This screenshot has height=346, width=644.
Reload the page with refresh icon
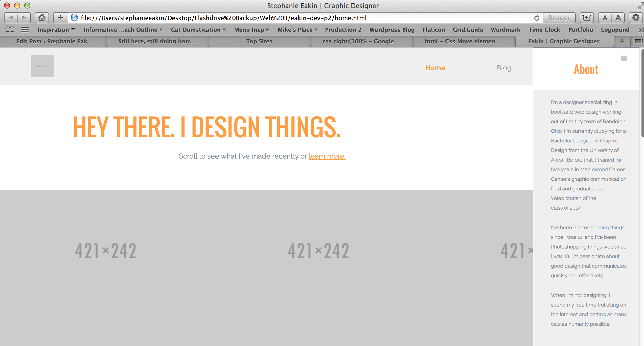[x=537, y=18]
